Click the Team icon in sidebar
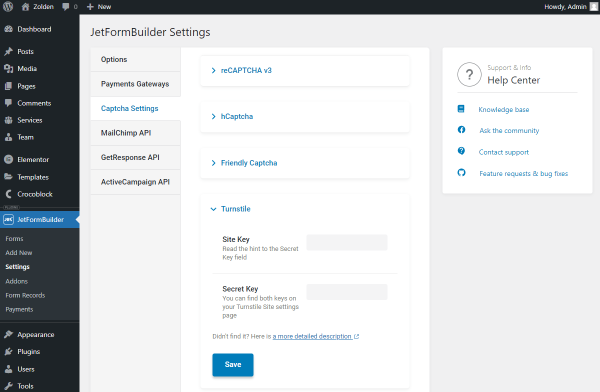The width and height of the screenshot is (600, 392). coord(8,137)
